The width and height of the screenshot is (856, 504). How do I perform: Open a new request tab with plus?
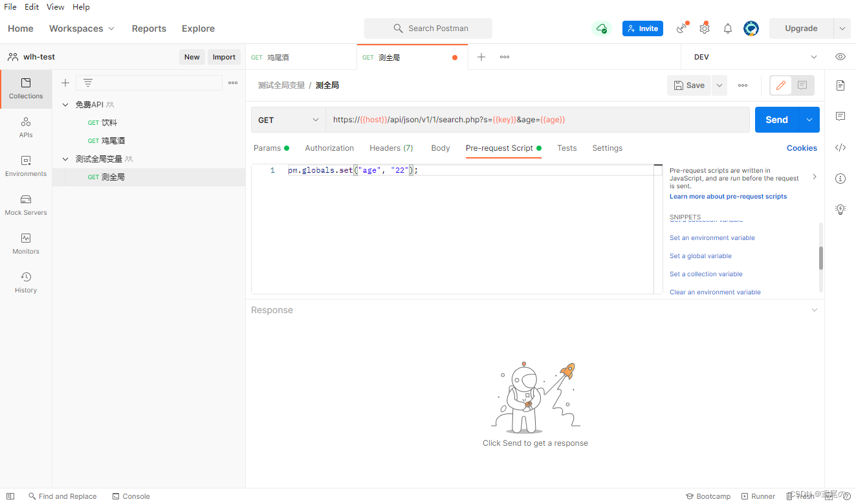tap(481, 57)
